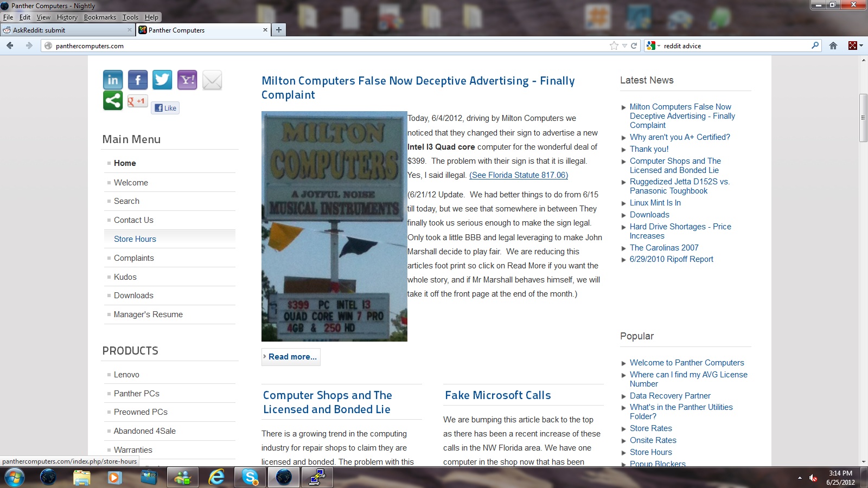Open Internet Explorer from taskbar
868x488 pixels.
click(216, 478)
